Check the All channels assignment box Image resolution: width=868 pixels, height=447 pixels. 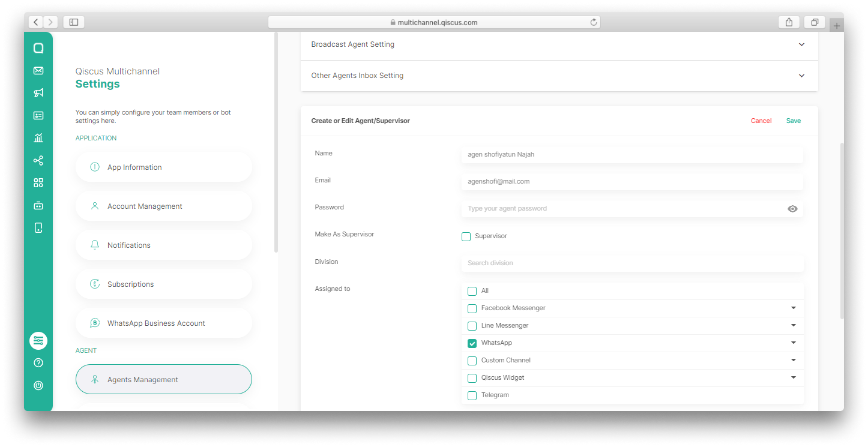pos(472,290)
